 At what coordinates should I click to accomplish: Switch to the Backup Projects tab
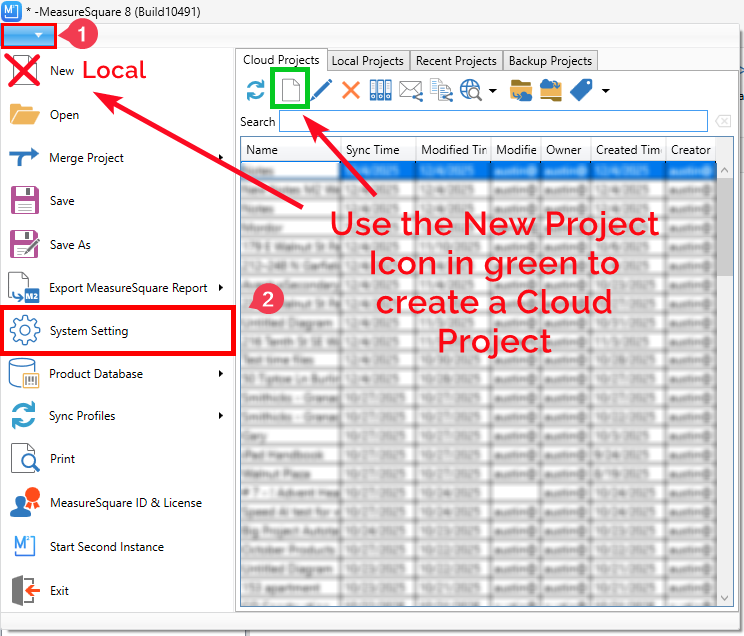(550, 61)
